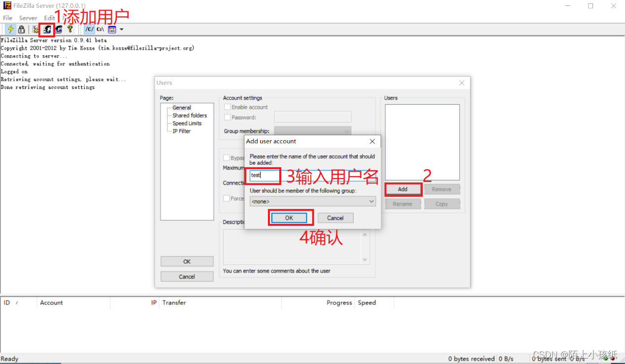
Task: Click the FileZilla Server title bar logo
Action: [x=7, y=6]
